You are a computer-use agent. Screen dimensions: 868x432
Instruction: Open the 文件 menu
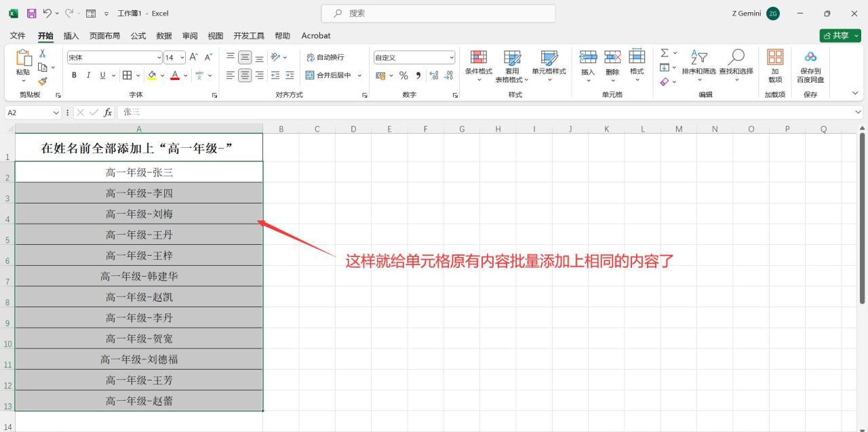tap(18, 35)
